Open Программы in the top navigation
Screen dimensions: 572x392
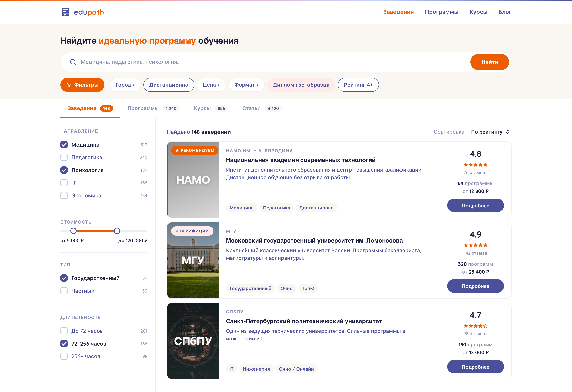click(442, 12)
